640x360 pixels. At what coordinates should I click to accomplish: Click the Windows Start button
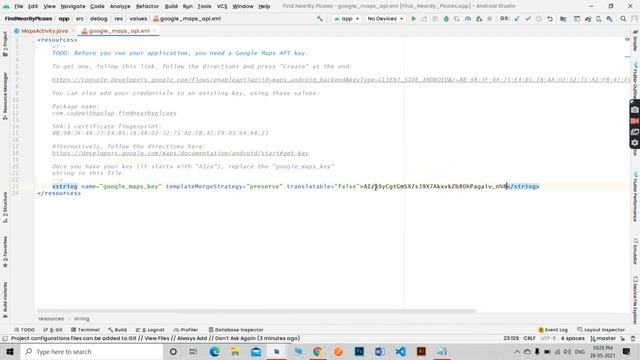point(9,351)
